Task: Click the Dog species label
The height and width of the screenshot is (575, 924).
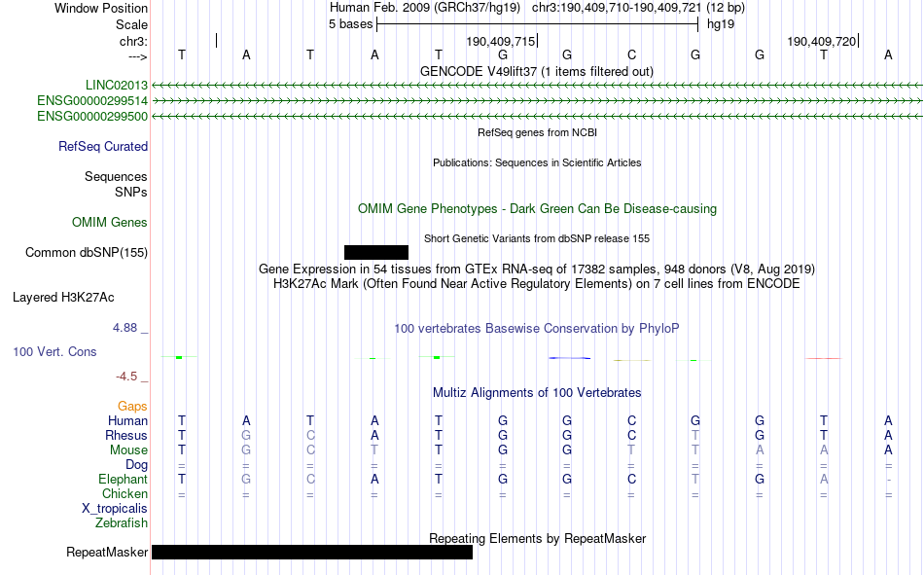Action: click(x=136, y=465)
